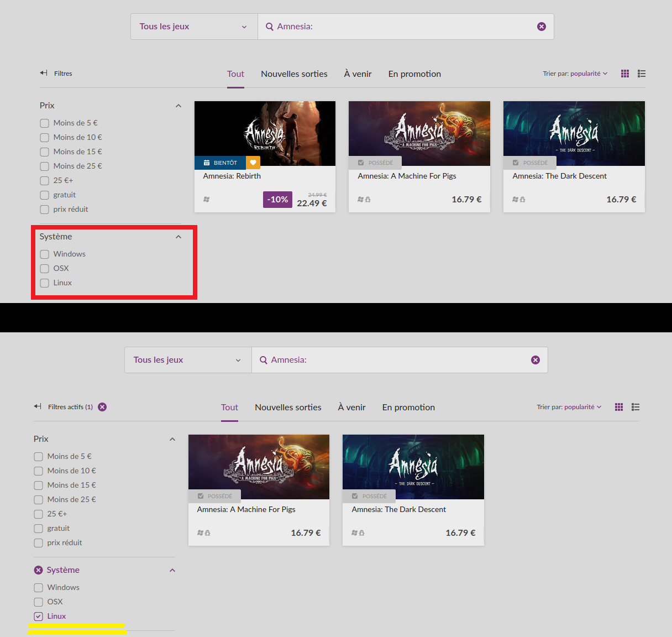Click Linux icon on top Dark Descent card

(x=523, y=199)
